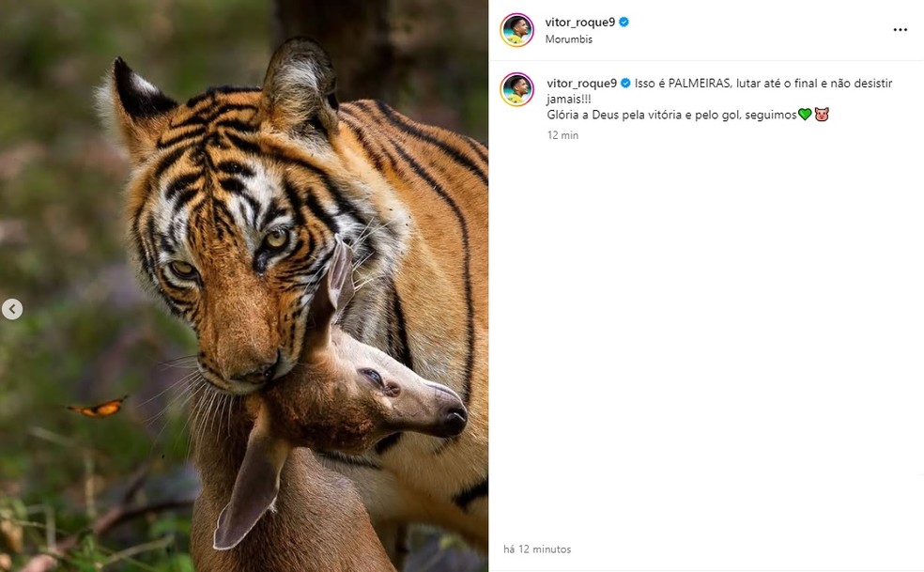924x572 pixels.
Task: Click verified badge beside header username
Action: (624, 22)
